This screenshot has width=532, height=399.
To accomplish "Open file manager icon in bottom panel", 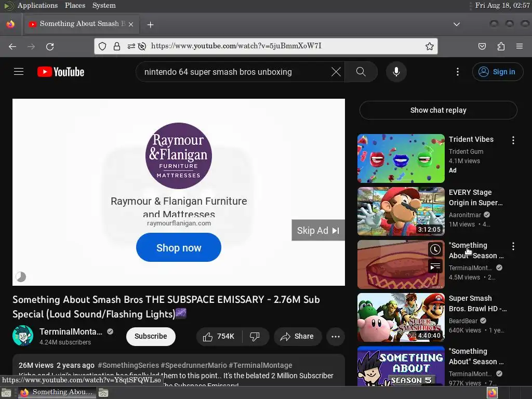I will point(103,393).
